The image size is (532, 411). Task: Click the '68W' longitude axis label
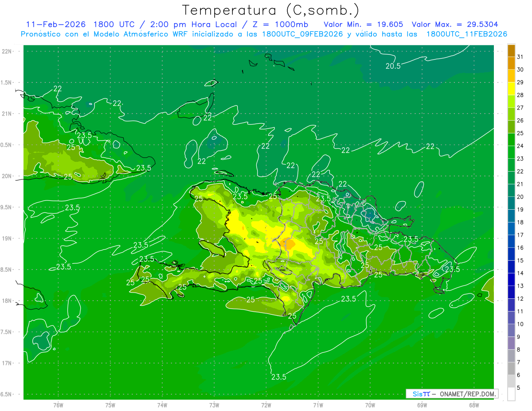tap(474, 405)
